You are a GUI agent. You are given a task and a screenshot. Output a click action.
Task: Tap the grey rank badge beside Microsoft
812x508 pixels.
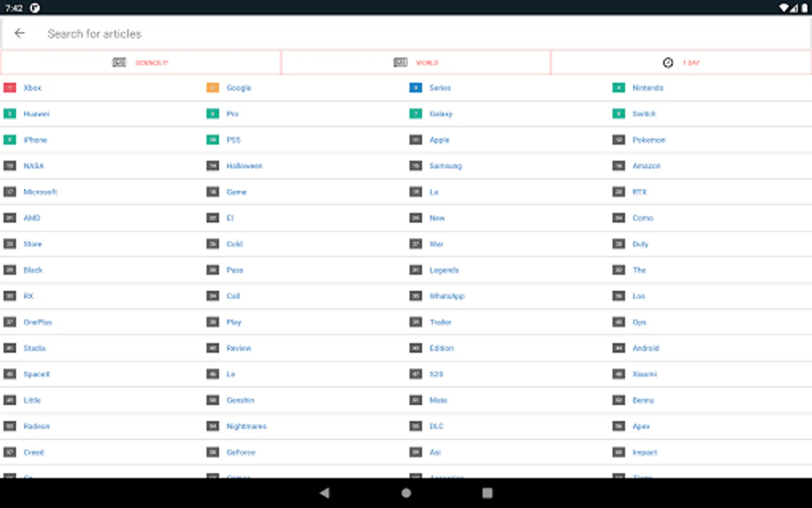coord(10,192)
